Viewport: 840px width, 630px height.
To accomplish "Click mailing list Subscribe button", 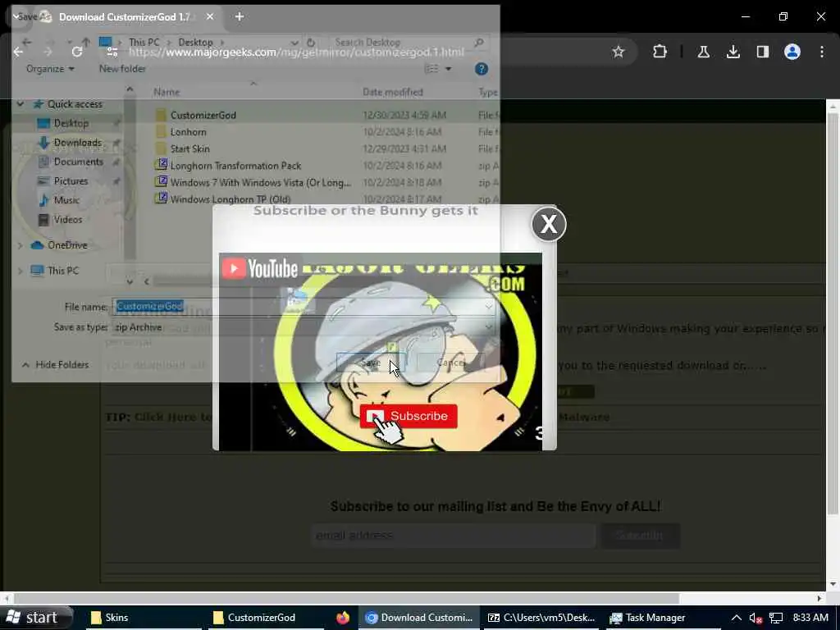I will tap(640, 536).
